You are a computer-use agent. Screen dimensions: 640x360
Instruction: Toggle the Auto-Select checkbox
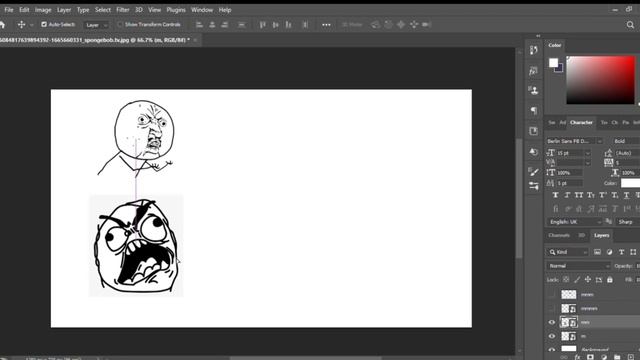44,24
